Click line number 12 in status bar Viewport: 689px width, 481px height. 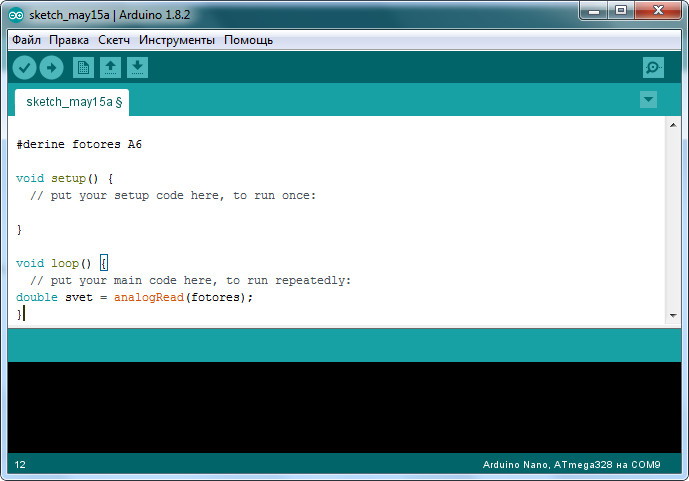coord(20,465)
